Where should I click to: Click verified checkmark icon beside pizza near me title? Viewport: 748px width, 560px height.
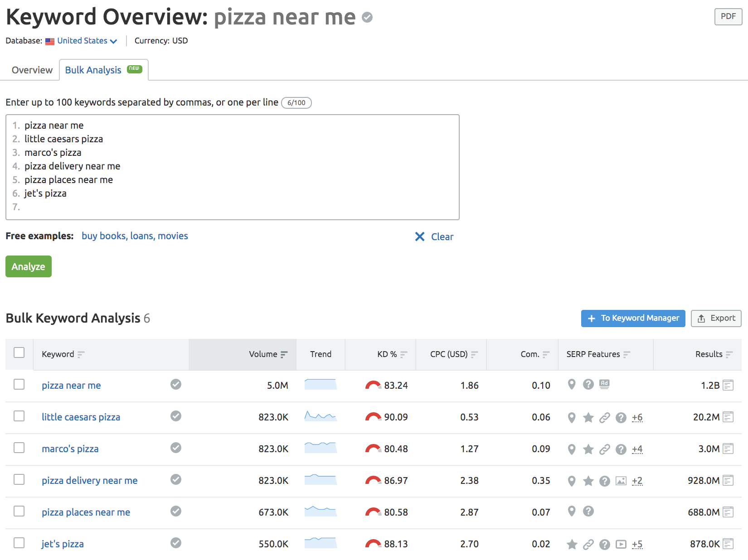coord(367,17)
